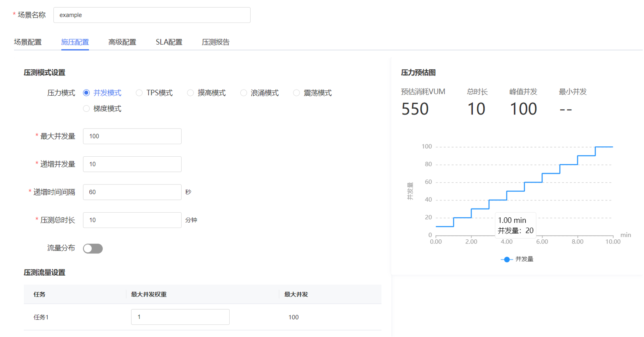Open the 压测报告 tab
The height and width of the screenshot is (337, 644).
(216, 42)
